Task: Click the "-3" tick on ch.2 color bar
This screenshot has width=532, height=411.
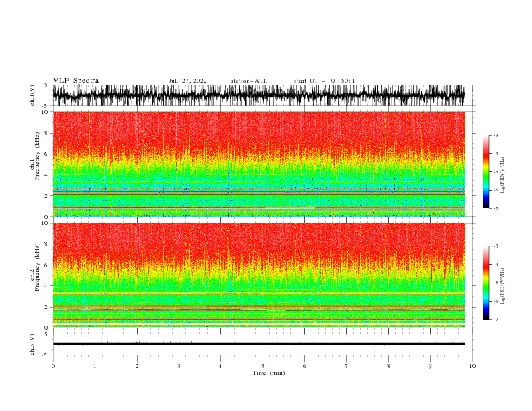Action: click(495, 246)
